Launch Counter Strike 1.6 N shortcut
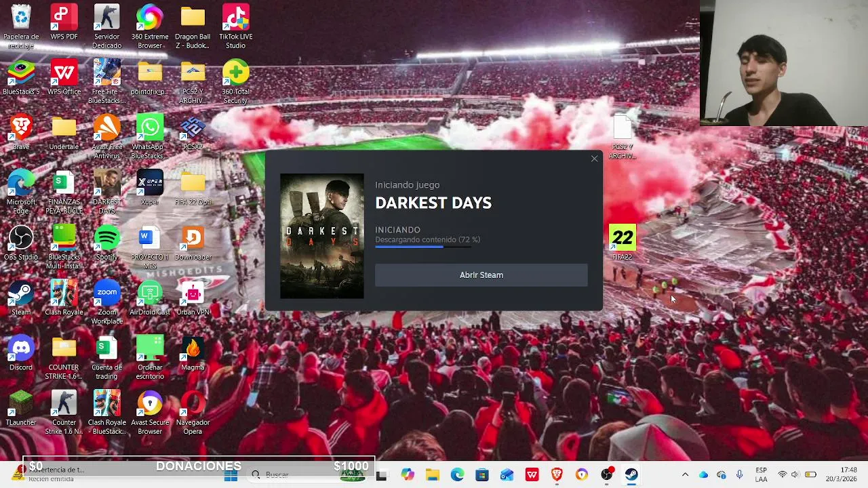The height and width of the screenshot is (488, 868). tap(64, 412)
